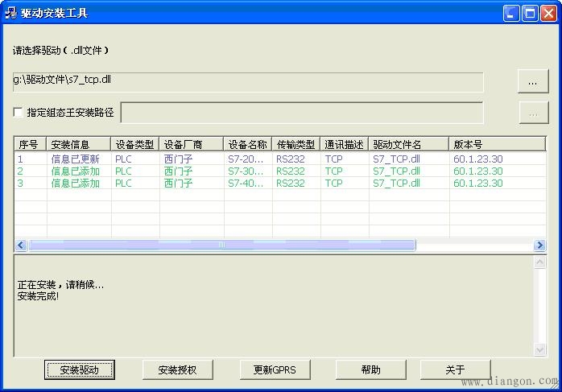The image size is (562, 392).
Task: Click the 设备类型 column header
Action: point(134,144)
